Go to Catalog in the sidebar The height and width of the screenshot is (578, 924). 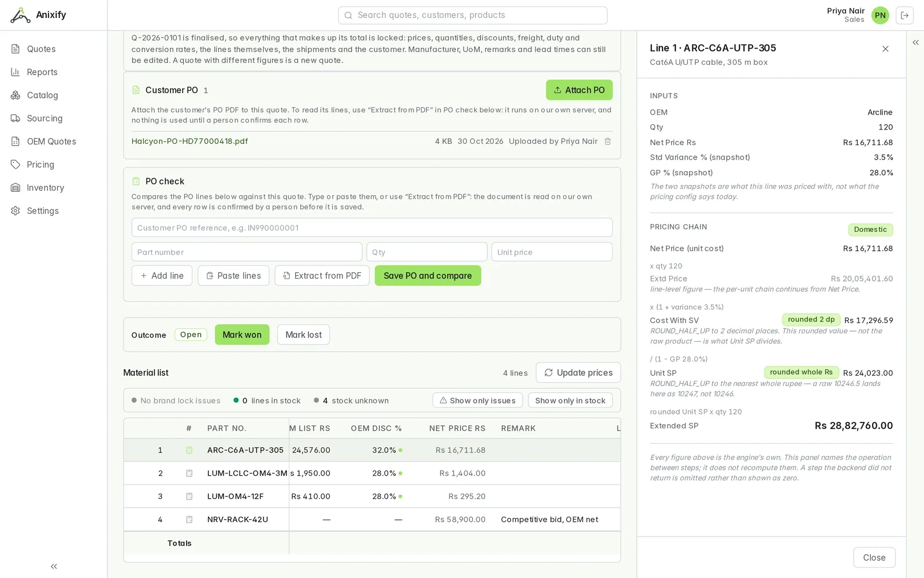53,95
